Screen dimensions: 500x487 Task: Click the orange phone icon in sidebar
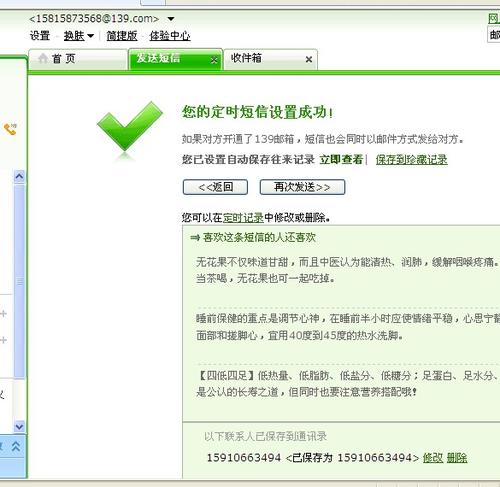point(10,129)
